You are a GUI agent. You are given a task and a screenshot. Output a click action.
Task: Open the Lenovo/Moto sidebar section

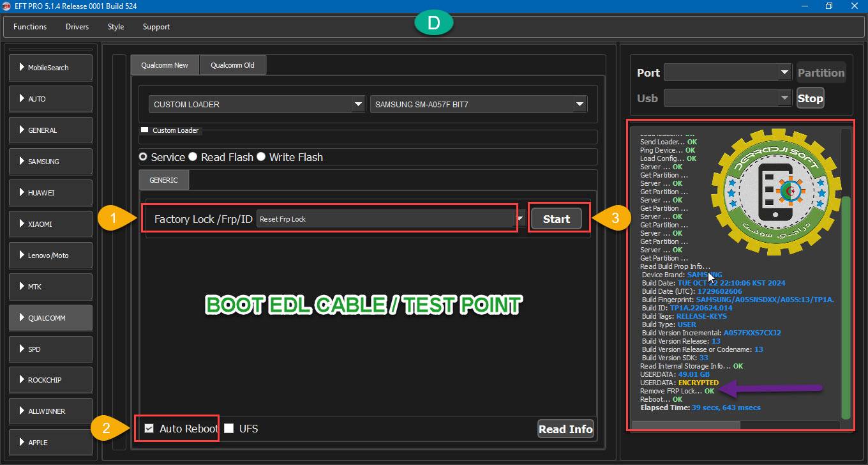coord(50,255)
